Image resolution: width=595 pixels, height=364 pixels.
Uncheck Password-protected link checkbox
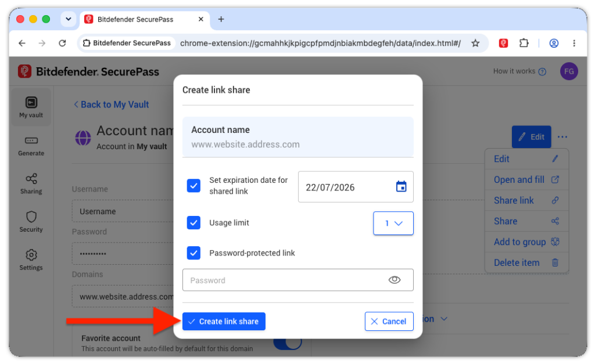click(x=193, y=253)
